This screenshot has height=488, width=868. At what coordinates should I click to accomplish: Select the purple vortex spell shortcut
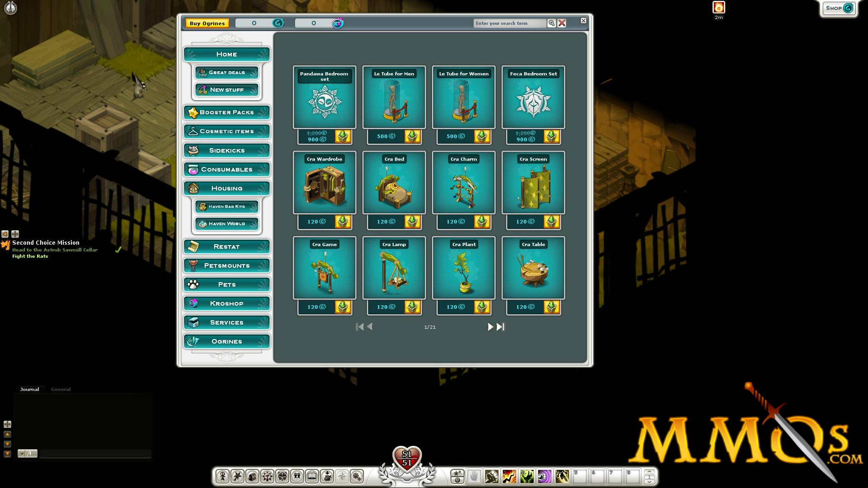pyautogui.click(x=544, y=476)
